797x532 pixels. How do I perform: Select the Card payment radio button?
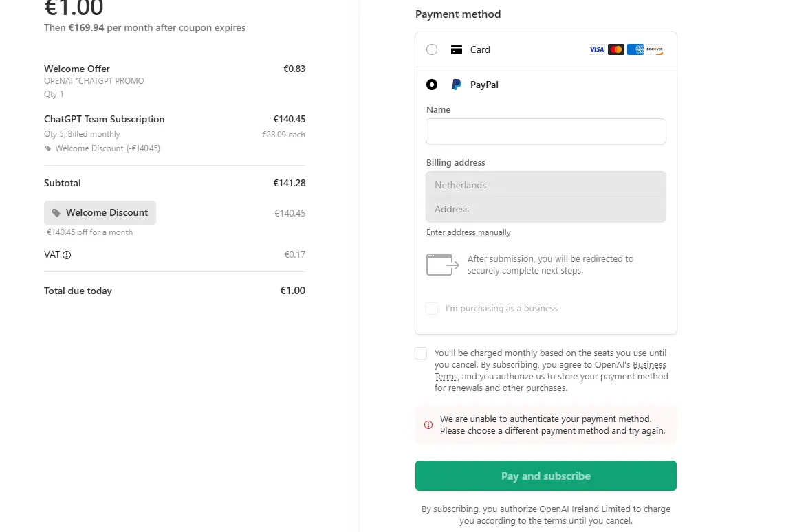coord(432,49)
